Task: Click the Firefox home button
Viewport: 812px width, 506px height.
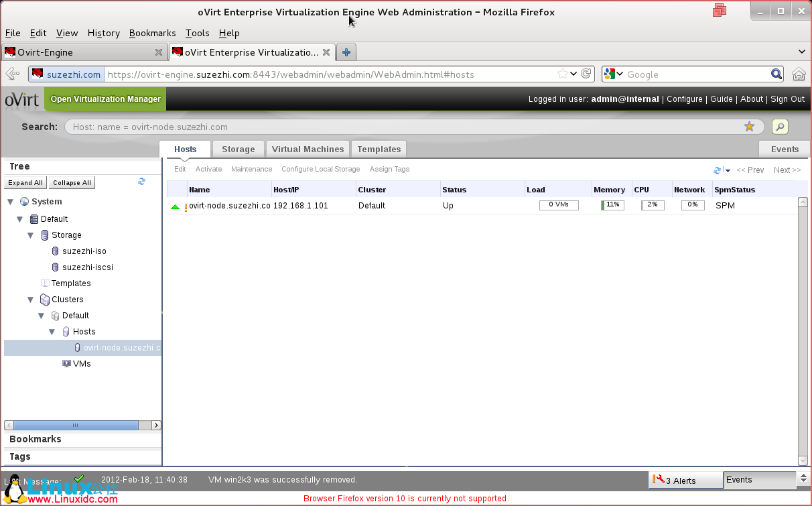Action: tap(799, 74)
